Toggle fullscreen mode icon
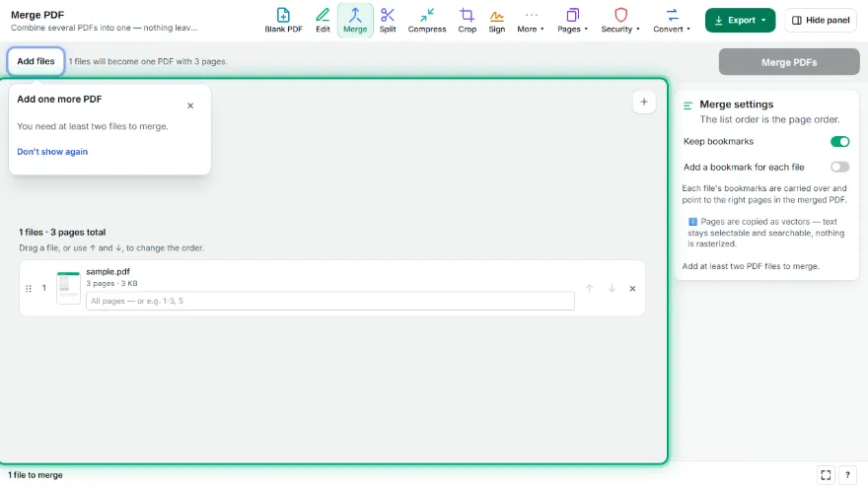868x488 pixels. tap(826, 475)
